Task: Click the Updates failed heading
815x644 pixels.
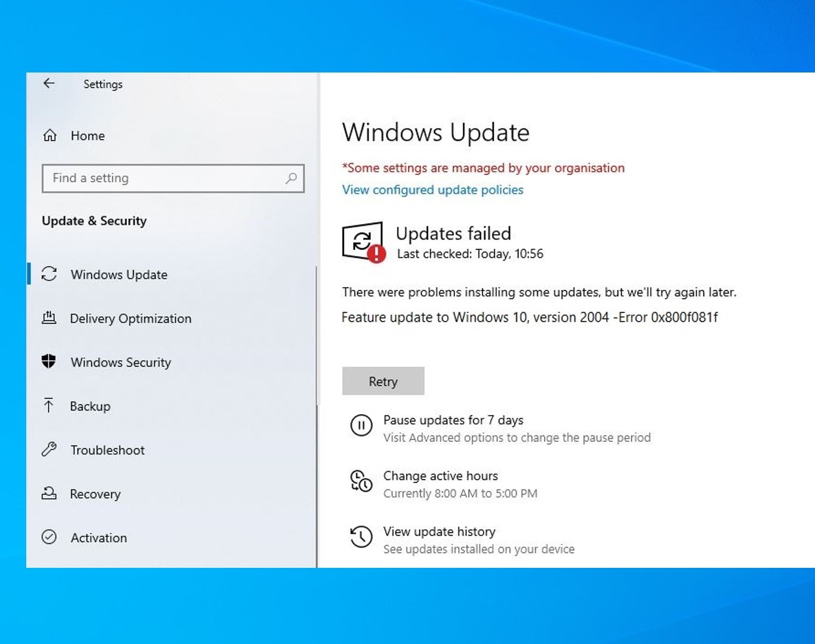Action: [x=453, y=233]
